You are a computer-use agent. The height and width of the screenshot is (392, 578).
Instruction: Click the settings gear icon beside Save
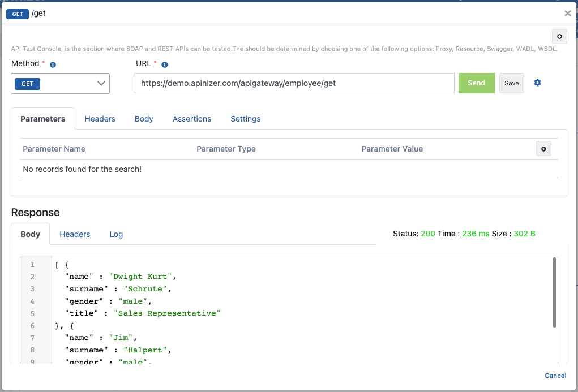click(x=537, y=83)
